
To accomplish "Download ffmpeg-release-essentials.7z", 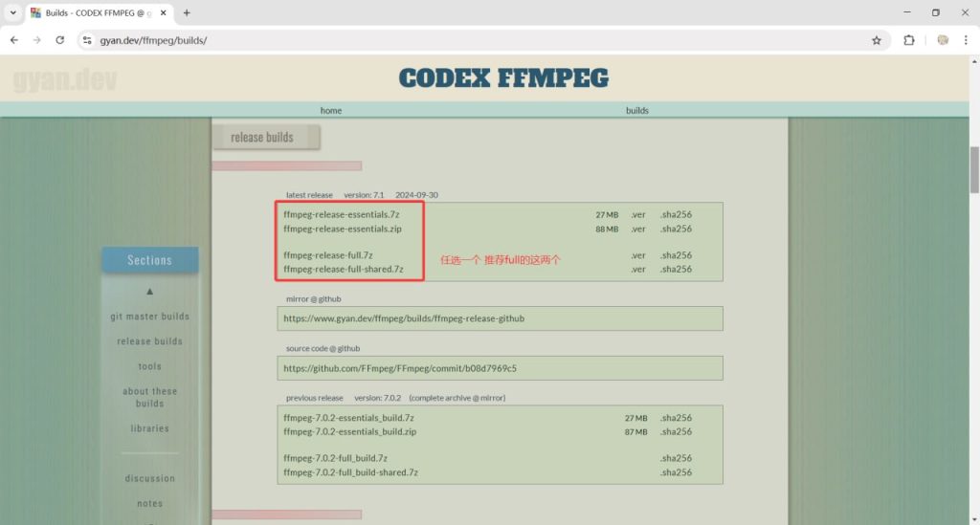I will [342, 214].
